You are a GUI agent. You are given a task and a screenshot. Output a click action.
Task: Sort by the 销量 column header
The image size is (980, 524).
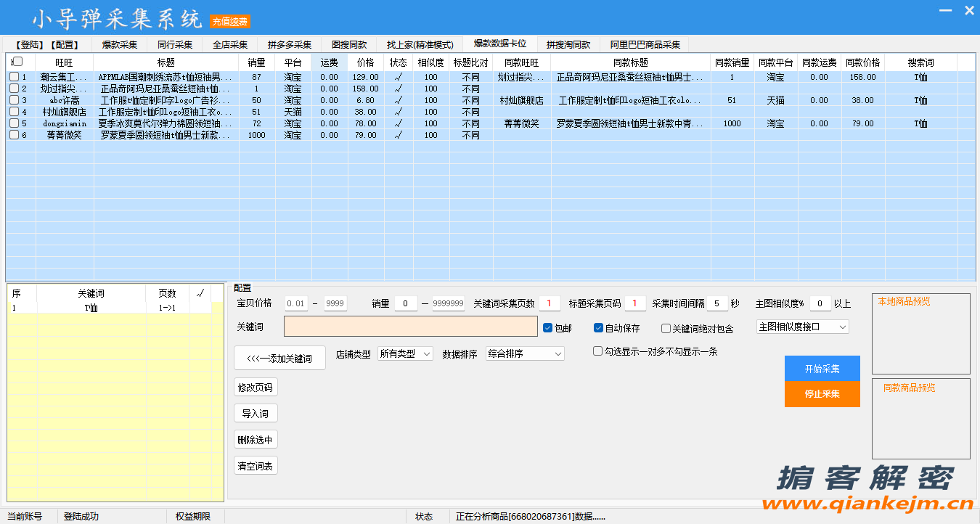click(x=257, y=62)
